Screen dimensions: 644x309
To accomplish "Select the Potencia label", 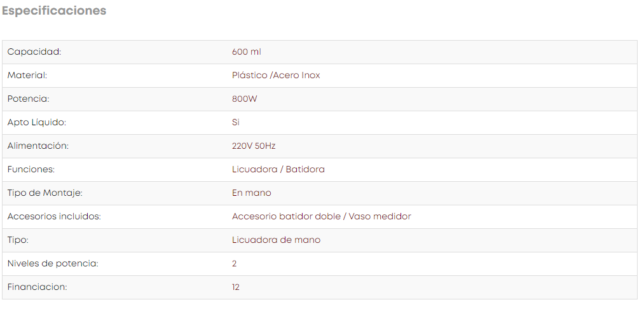I will [x=29, y=99].
